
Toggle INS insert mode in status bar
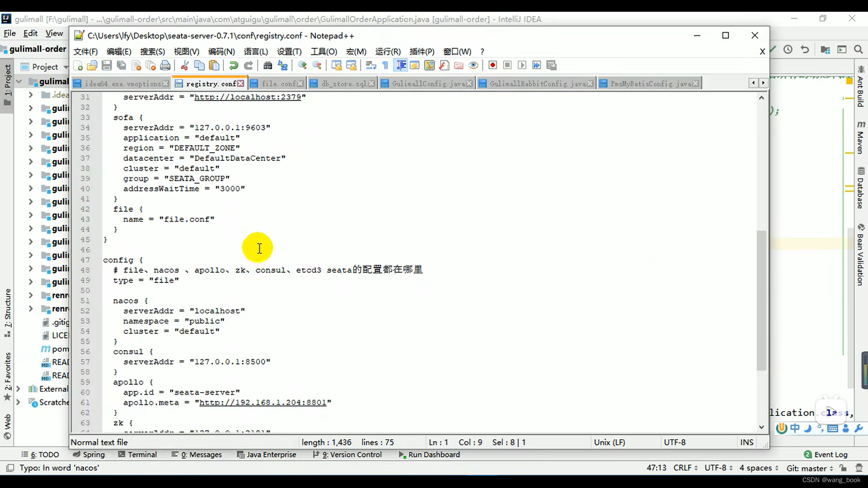pyautogui.click(x=747, y=442)
